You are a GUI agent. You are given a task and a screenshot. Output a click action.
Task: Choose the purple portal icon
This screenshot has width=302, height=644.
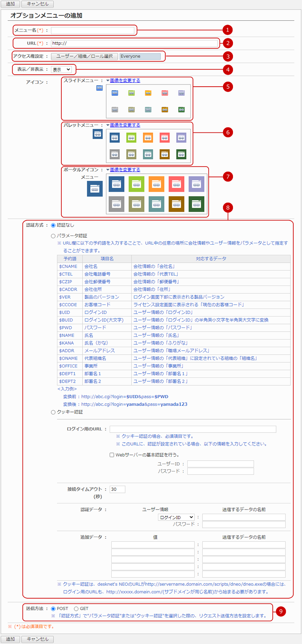(196, 184)
